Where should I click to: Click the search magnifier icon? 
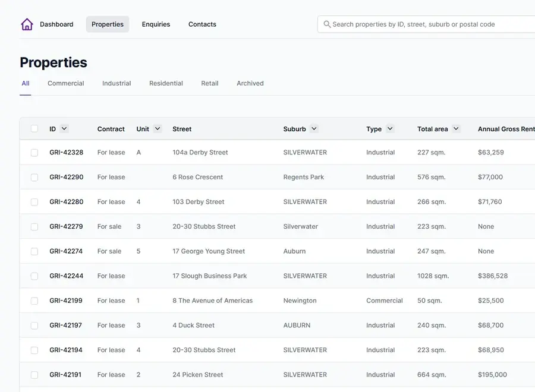[327, 24]
